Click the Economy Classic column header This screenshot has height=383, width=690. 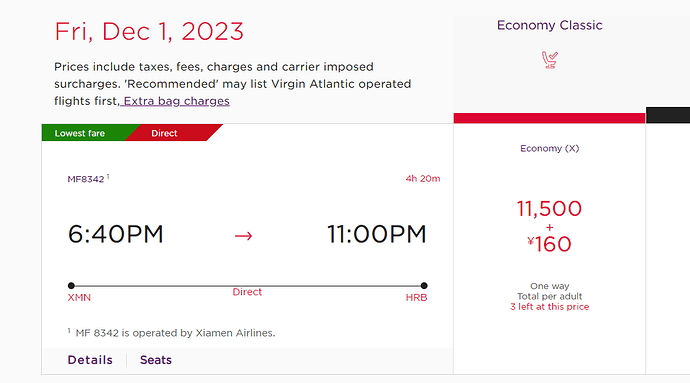point(550,25)
